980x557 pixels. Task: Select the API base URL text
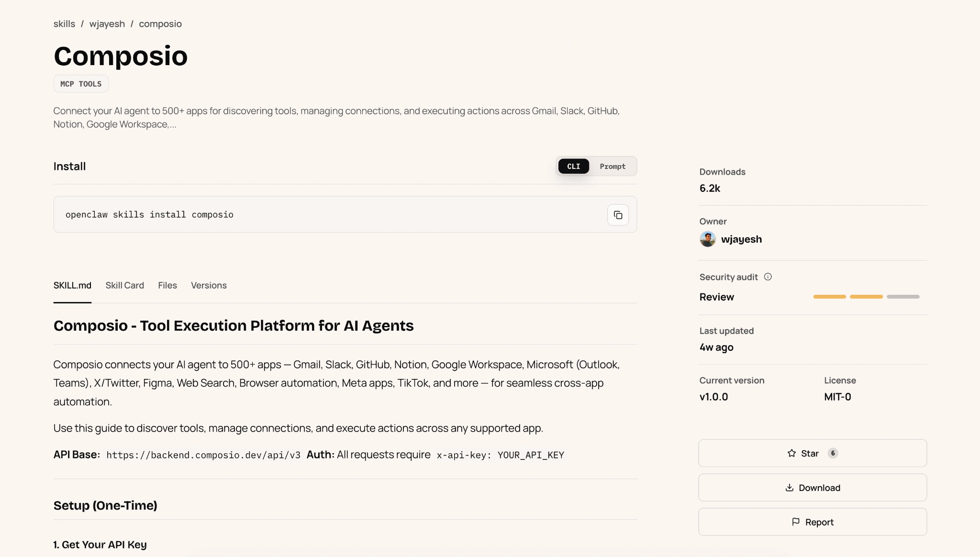(203, 455)
